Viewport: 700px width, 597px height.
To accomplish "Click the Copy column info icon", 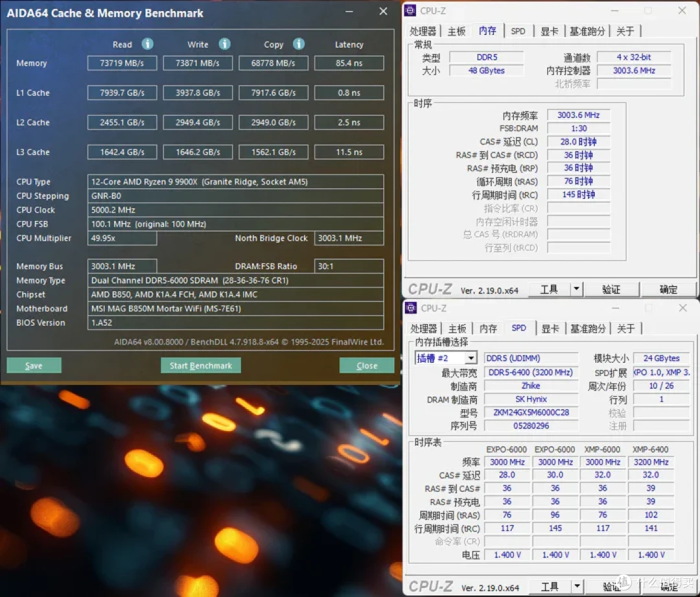I will pos(299,44).
